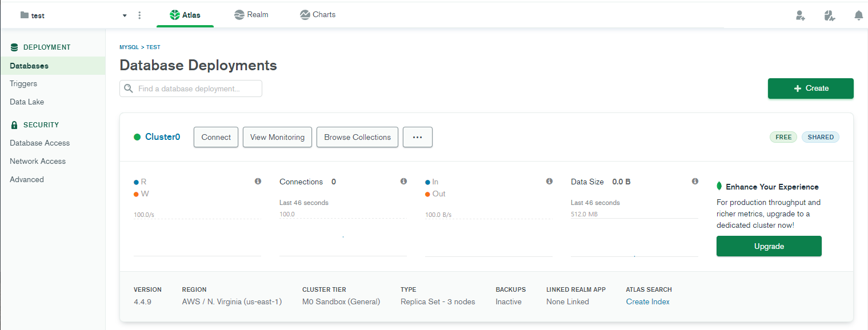868x330 pixels.
Task: Switch to the Realm tab
Action: (251, 15)
